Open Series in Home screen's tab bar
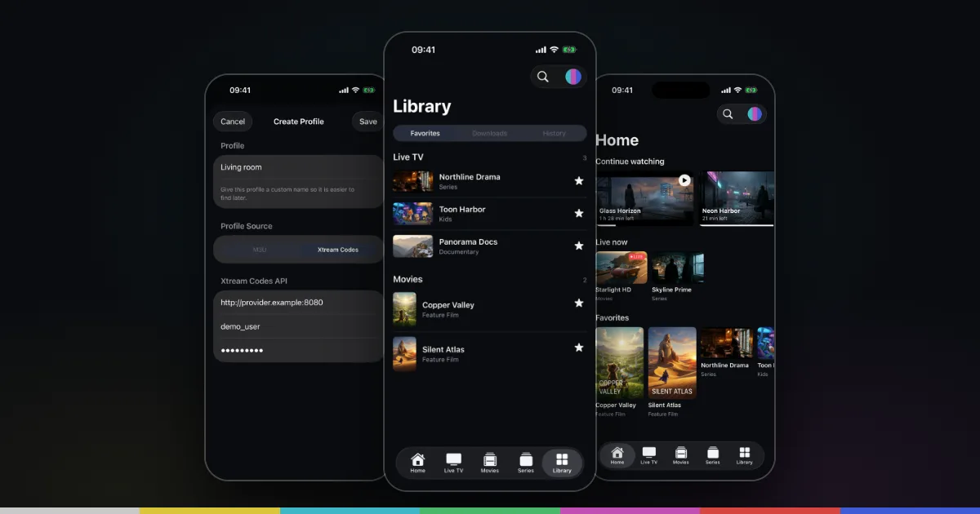 (x=712, y=455)
